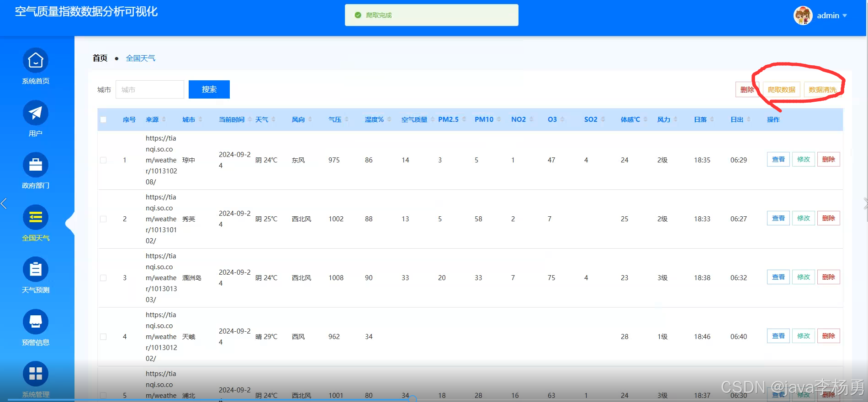The height and width of the screenshot is (402, 868).
Task: Click the 空气质量指数数据分析可视化 title
Action: (86, 11)
